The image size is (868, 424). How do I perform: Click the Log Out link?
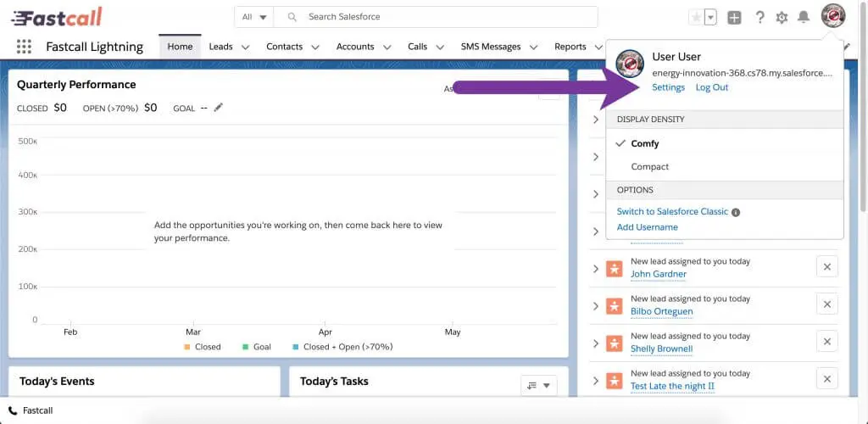[x=712, y=87]
